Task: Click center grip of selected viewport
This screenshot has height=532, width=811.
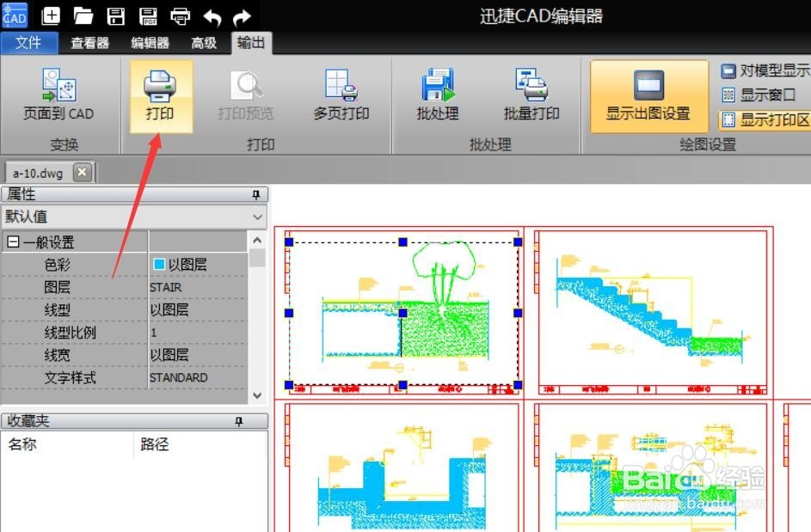Action: [x=402, y=313]
